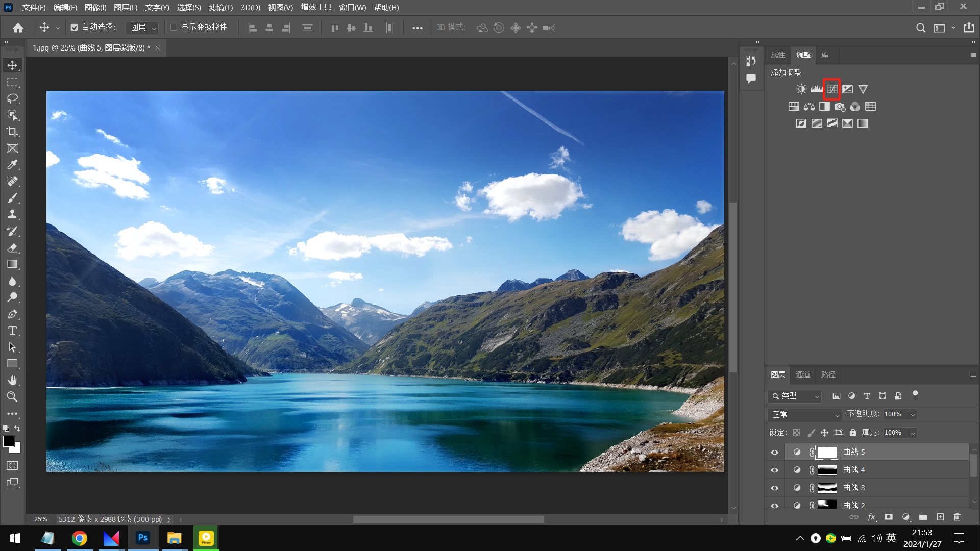The width and height of the screenshot is (980, 551).
Task: Open the 滤镜(T) menu
Action: [x=220, y=7]
